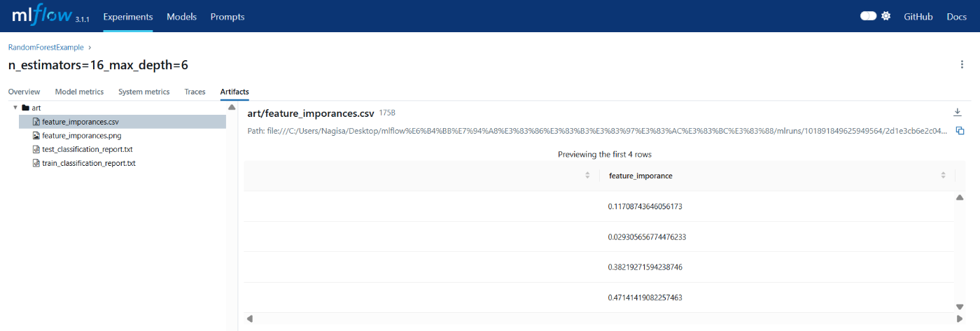Screen dimensions: 980x331
Task: Download the artifact file
Action: [958, 113]
